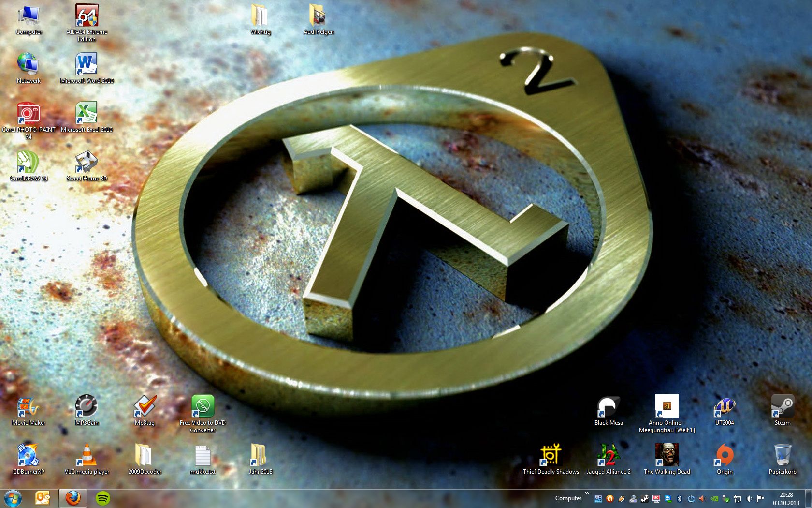This screenshot has height=508, width=812.
Task: Launch Microsoft Excel 2010 shortcut
Action: (x=87, y=118)
